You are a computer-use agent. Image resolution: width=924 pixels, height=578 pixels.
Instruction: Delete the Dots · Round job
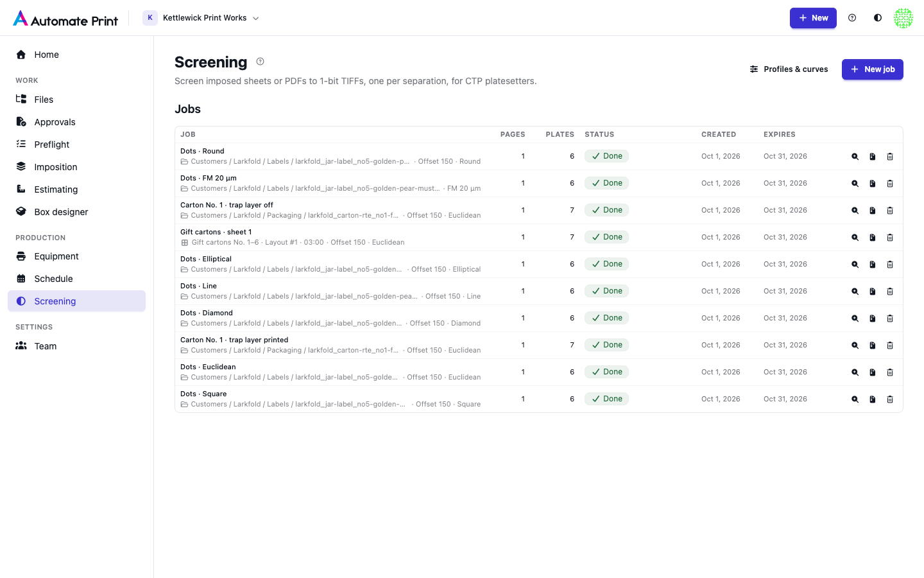[890, 157]
